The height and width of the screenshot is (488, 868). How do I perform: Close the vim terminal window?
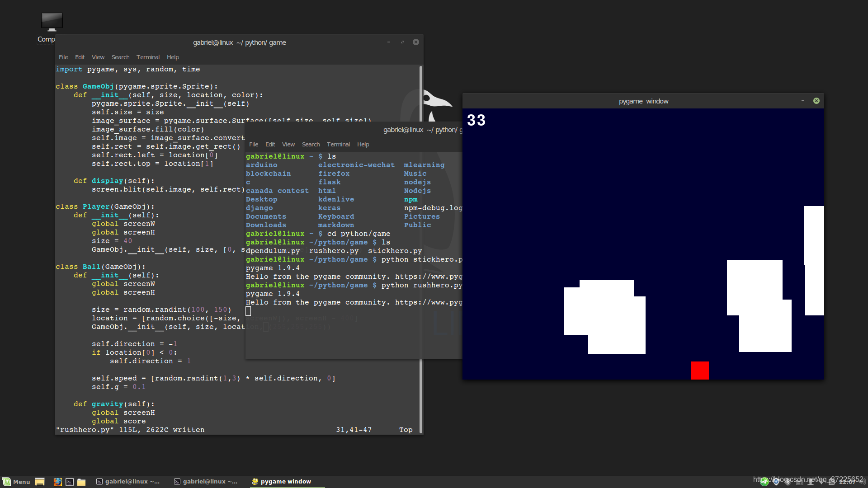[416, 42]
